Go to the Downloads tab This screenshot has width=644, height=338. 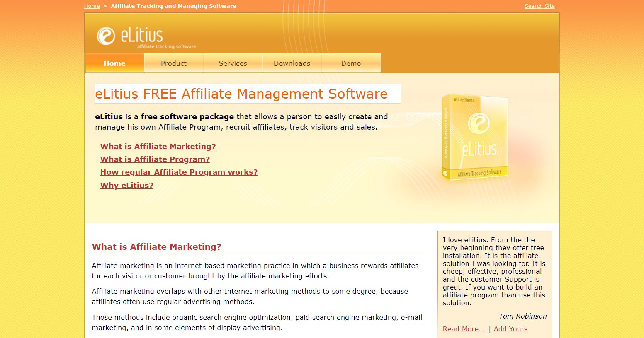pyautogui.click(x=292, y=63)
